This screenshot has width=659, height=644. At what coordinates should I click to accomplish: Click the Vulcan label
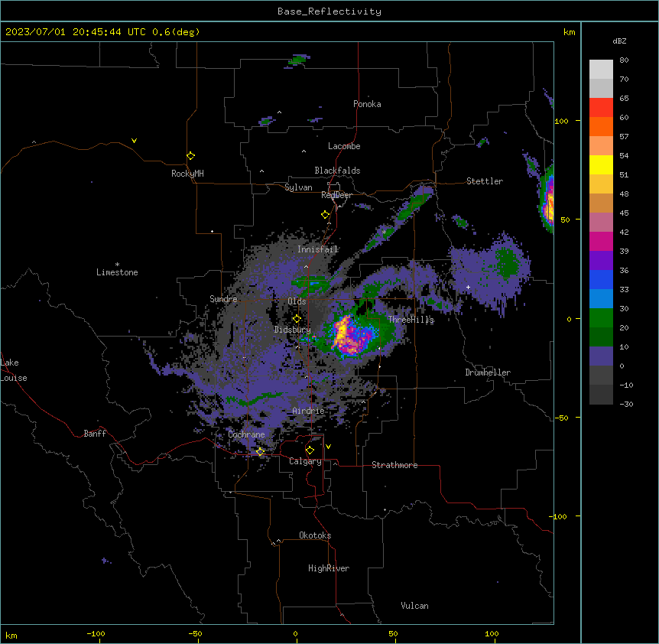pos(415,606)
